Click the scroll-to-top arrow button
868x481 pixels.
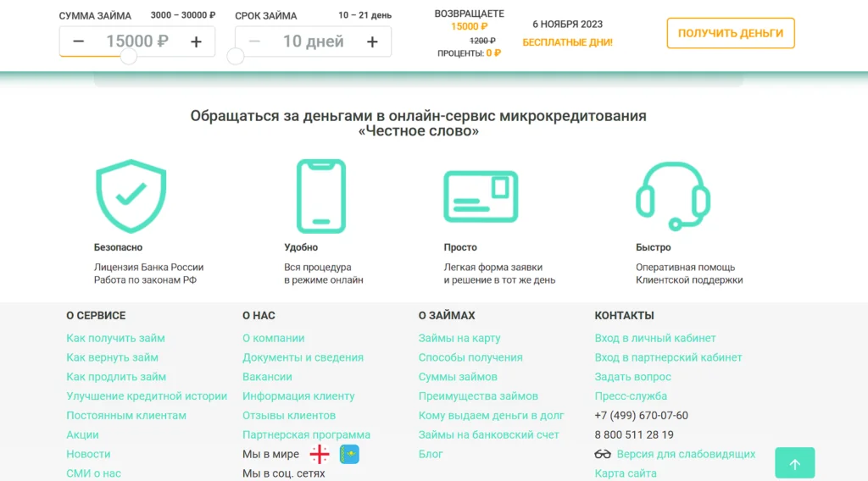pos(795,462)
